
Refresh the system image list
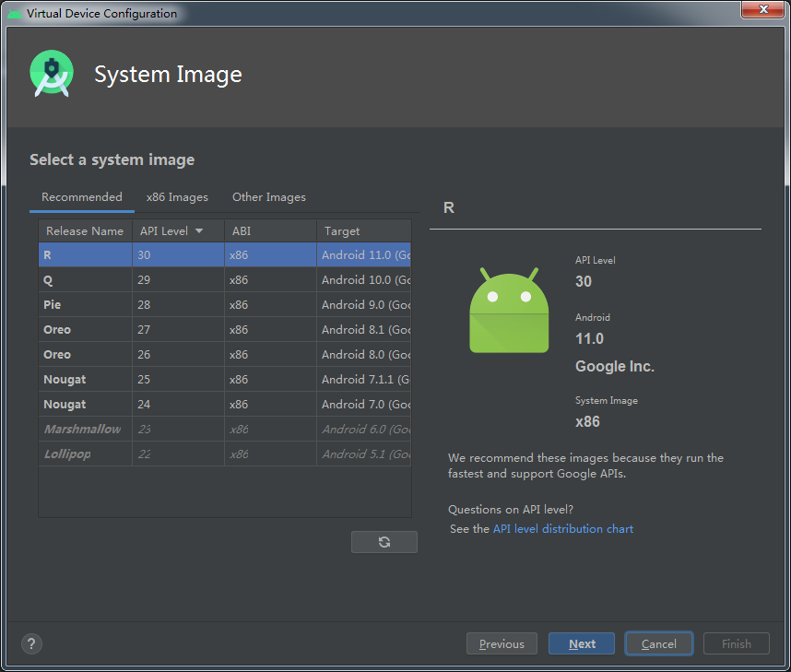[384, 541]
